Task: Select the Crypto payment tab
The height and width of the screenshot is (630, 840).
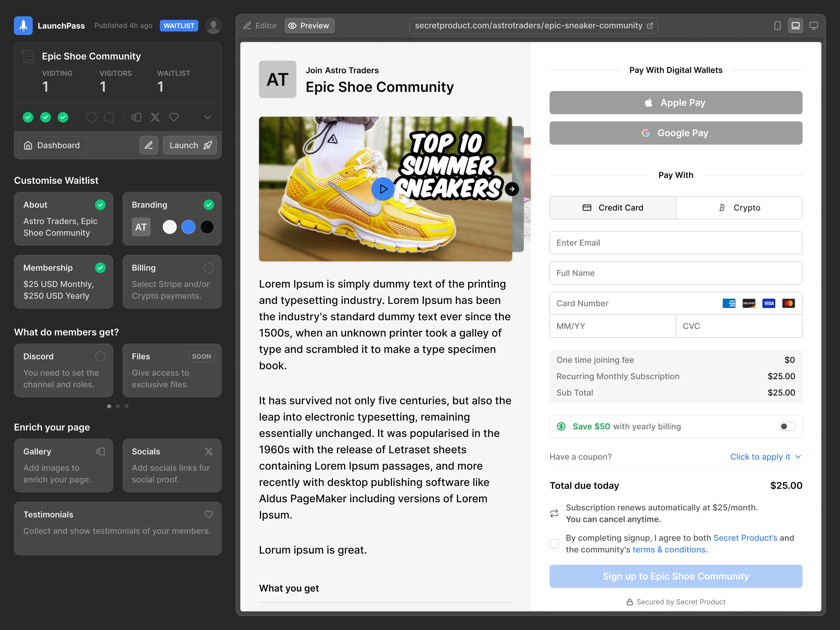Action: [x=739, y=208]
